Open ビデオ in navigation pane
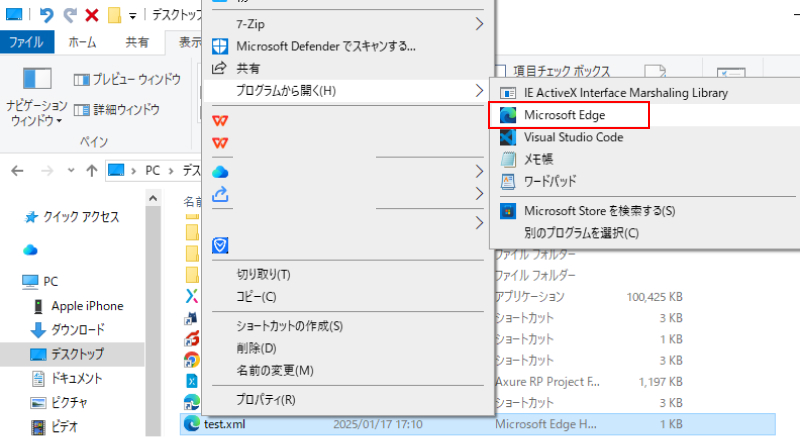Screen dimensions: 800x437 tap(55, 427)
